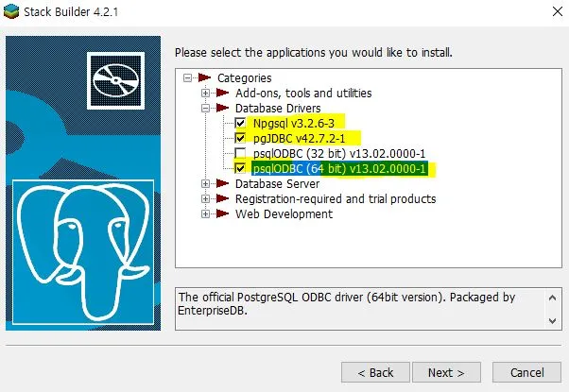569x392 pixels.
Task: Click the Categories red arrow icon
Action: 205,77
